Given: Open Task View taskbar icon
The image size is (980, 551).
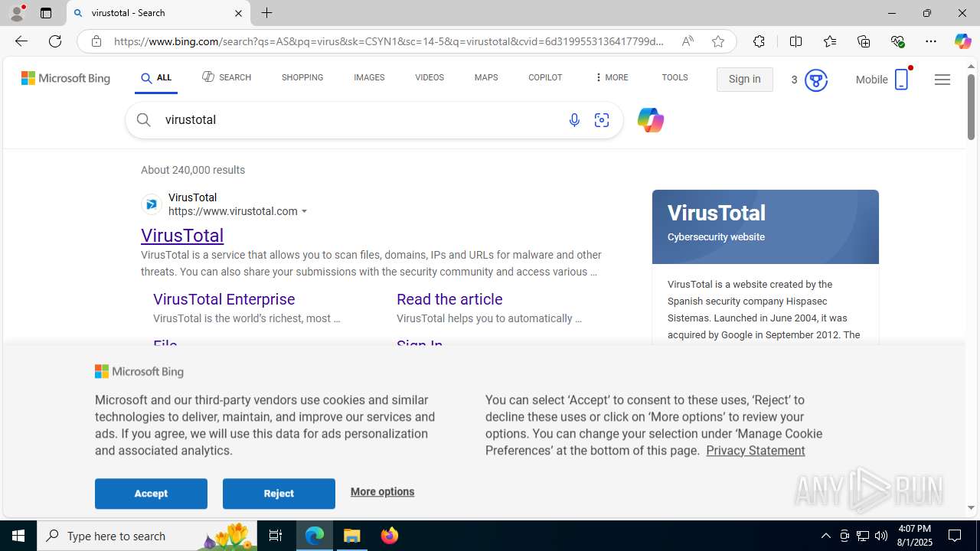Looking at the screenshot, I should pos(276,536).
